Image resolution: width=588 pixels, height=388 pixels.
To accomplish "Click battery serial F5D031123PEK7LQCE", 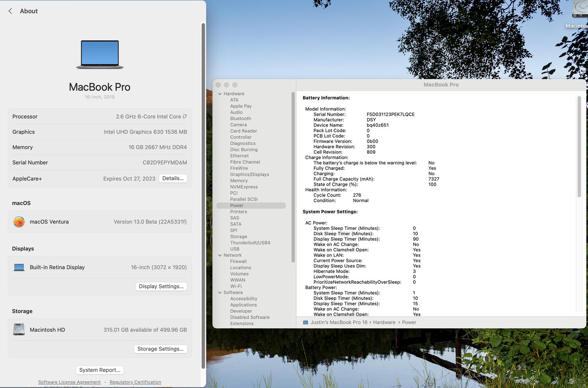I will tap(390, 114).
